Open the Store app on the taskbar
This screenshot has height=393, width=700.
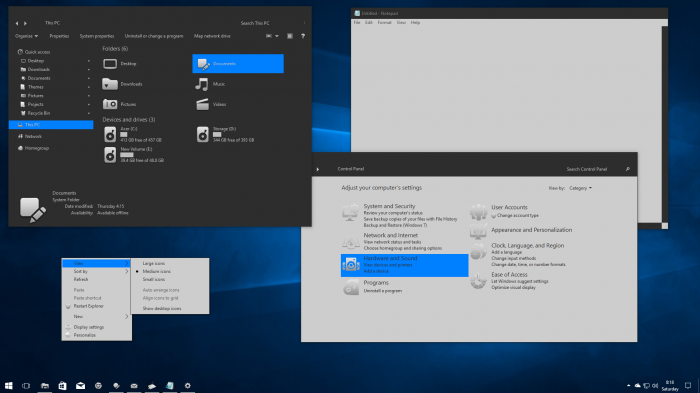click(x=62, y=385)
